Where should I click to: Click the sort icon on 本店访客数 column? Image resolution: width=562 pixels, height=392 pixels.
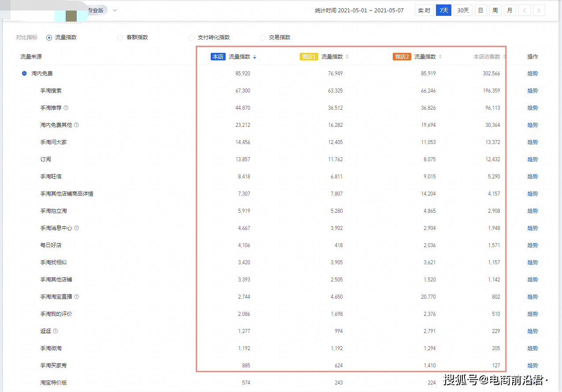click(504, 56)
